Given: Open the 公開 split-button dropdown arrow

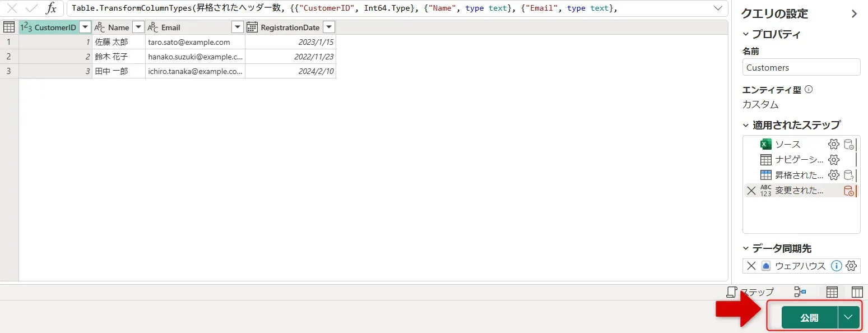Looking at the screenshot, I should pyautogui.click(x=848, y=317).
